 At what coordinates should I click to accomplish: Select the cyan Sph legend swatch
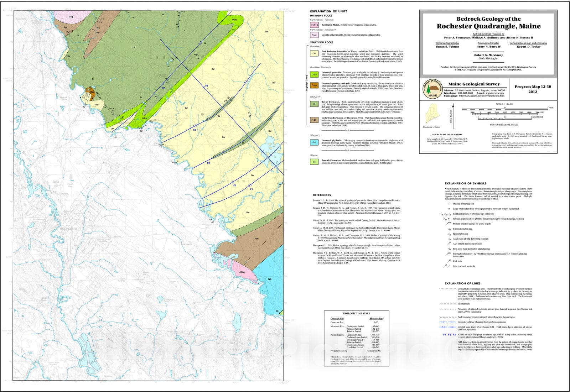coord(314,142)
